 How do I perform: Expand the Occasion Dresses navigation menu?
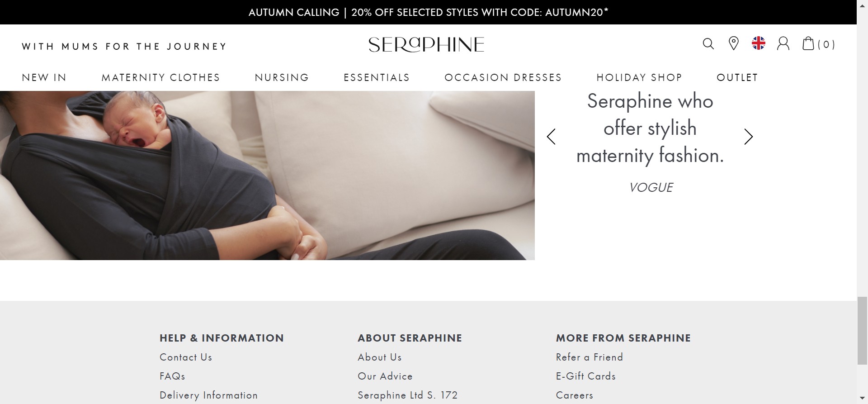click(503, 77)
